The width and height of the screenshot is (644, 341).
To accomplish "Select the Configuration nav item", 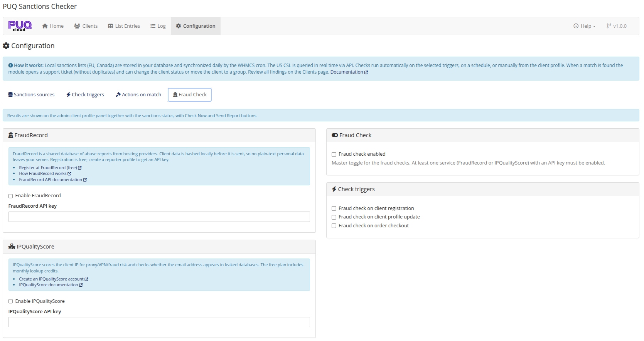I will coord(196,26).
